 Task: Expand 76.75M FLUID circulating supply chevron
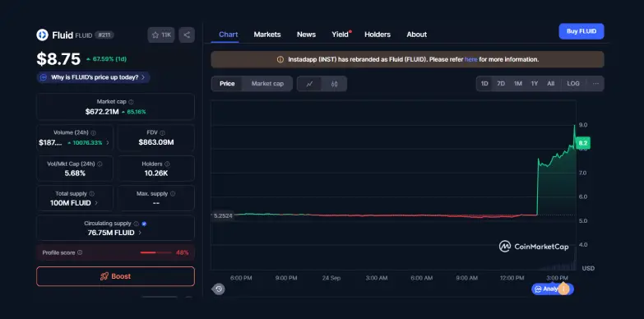coord(140,233)
